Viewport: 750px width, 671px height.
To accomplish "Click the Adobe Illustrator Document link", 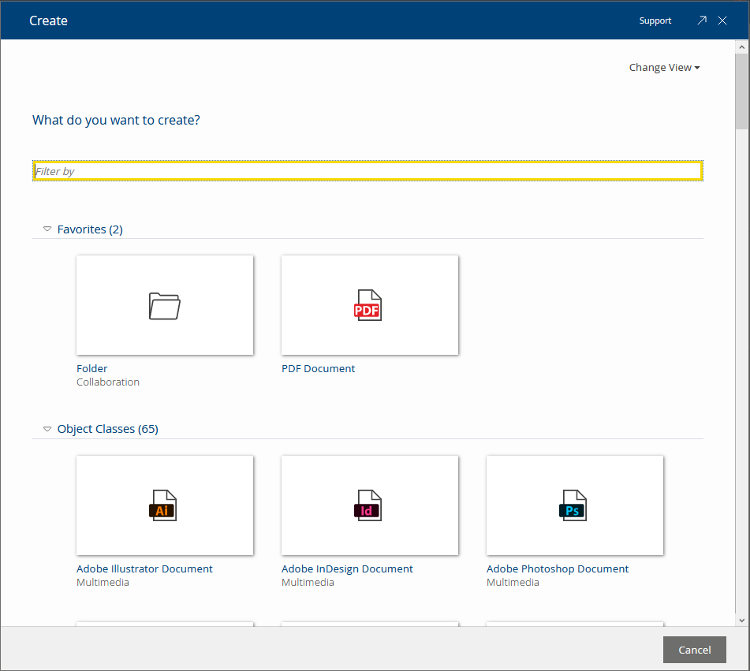I will (x=144, y=569).
